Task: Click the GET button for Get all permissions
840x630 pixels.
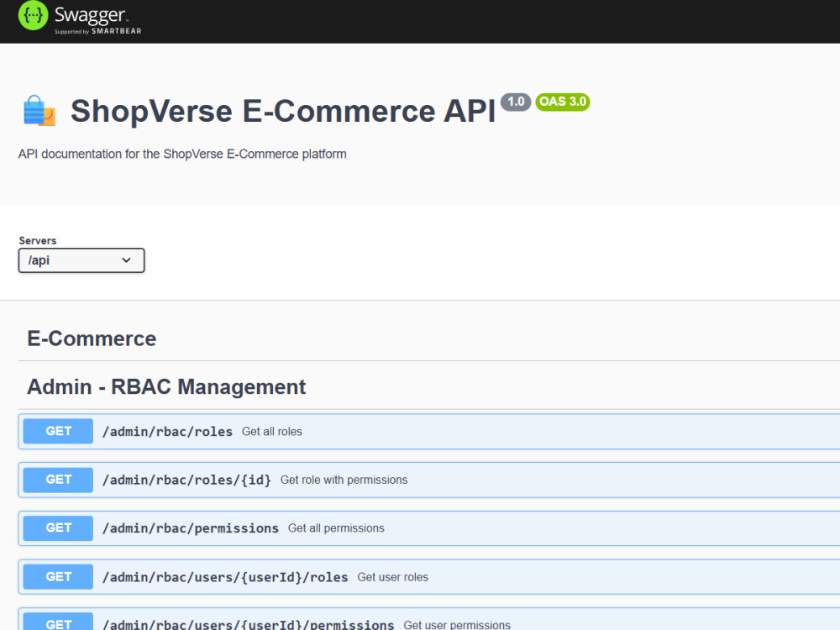Action: [x=59, y=528]
